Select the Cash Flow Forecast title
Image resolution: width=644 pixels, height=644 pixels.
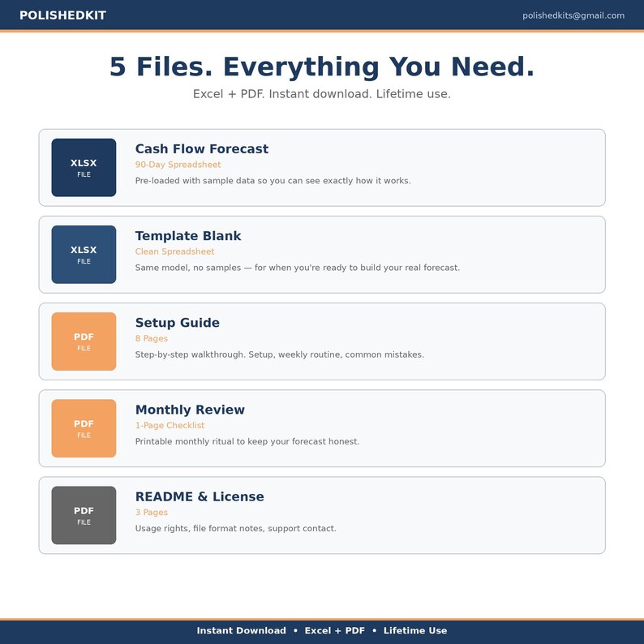point(202,148)
